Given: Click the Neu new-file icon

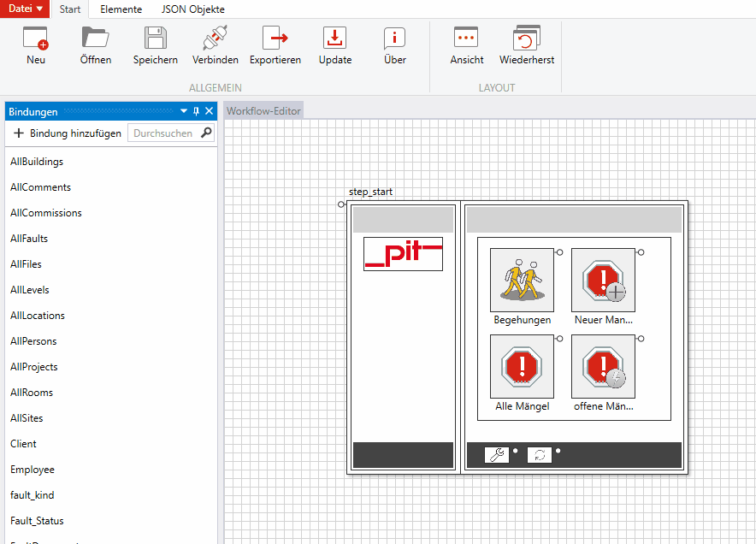Looking at the screenshot, I should pos(36,38).
